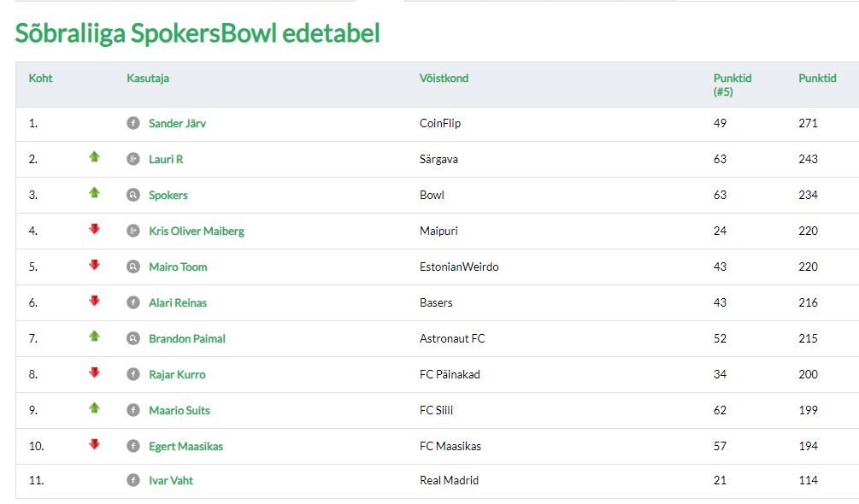Click the round icon next to Mairo Toom
Image resolution: width=859 pixels, height=504 pixels.
pos(132,267)
